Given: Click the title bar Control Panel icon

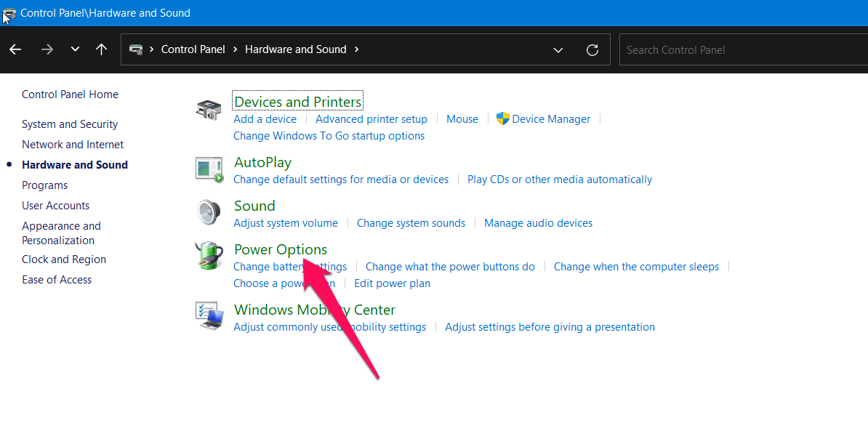Looking at the screenshot, I should [9, 13].
